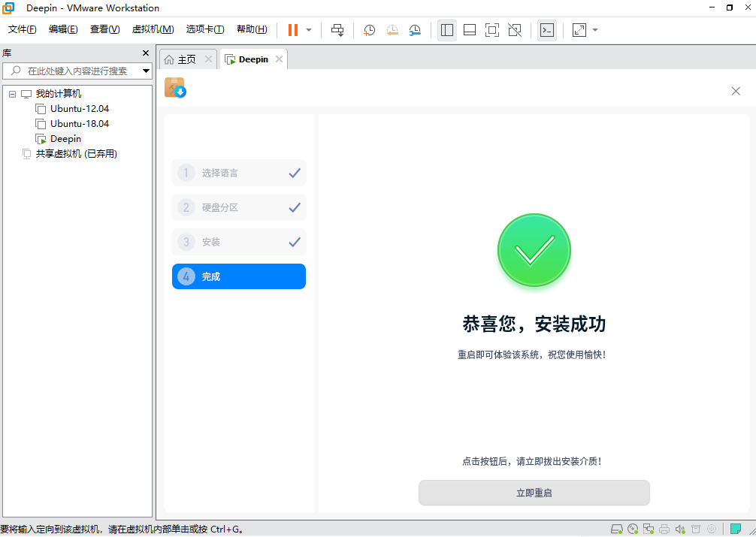Click installer step 3 安装

(239, 242)
